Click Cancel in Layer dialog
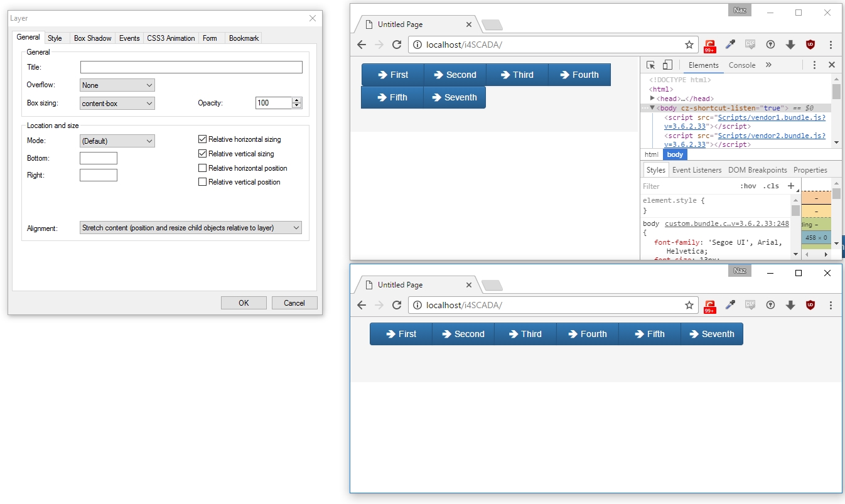The height and width of the screenshot is (504, 845). pyautogui.click(x=294, y=303)
